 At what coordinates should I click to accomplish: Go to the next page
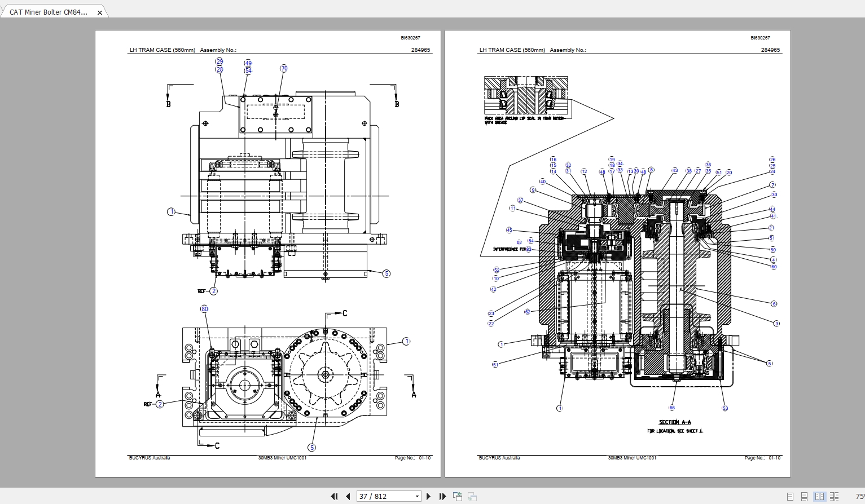(428, 496)
